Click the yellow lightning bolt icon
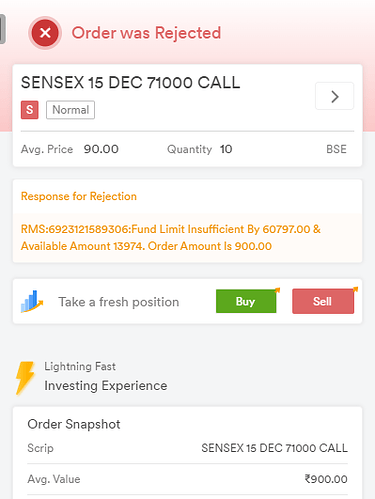375x499 pixels. pos(25,378)
